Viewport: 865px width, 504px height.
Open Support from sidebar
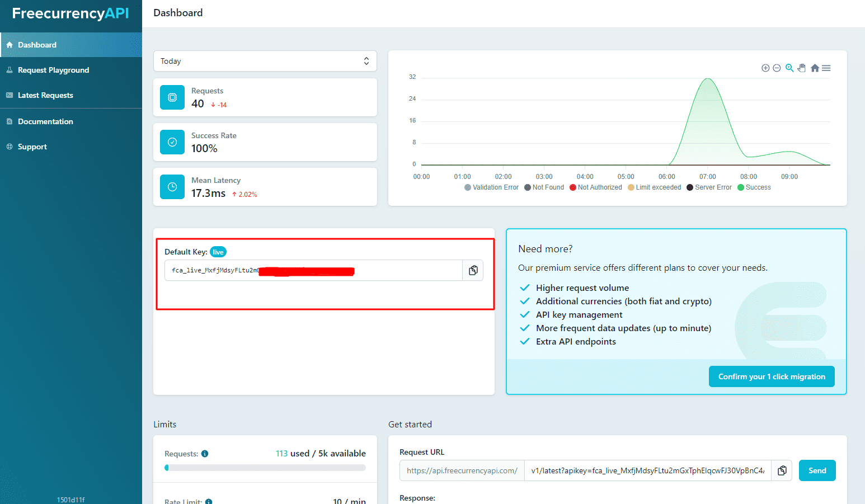point(71,147)
